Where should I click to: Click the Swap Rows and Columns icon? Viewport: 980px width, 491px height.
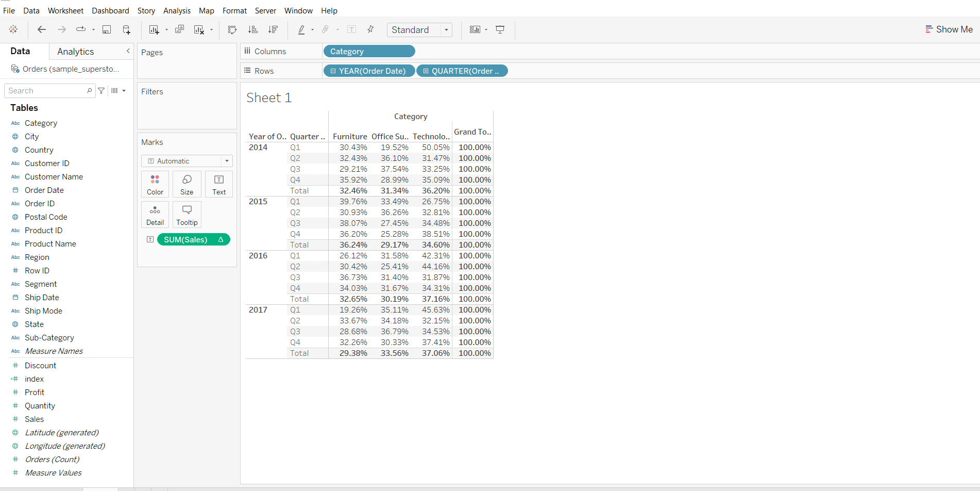click(x=232, y=30)
